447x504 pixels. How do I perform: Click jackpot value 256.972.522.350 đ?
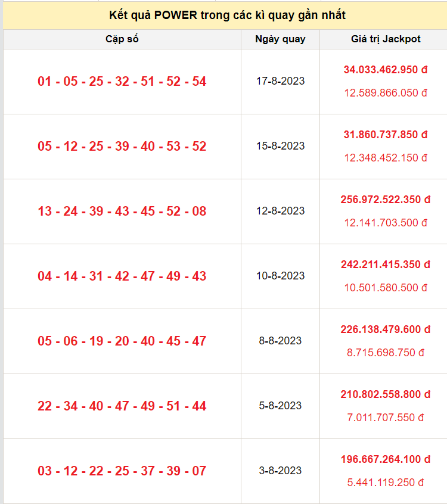pos(386,200)
